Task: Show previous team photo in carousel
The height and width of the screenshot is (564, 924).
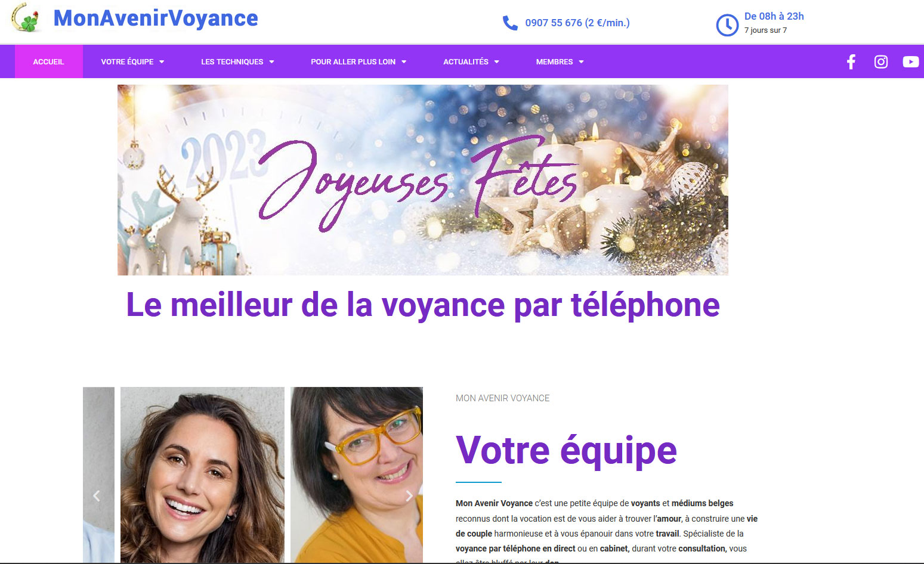Action: point(97,495)
